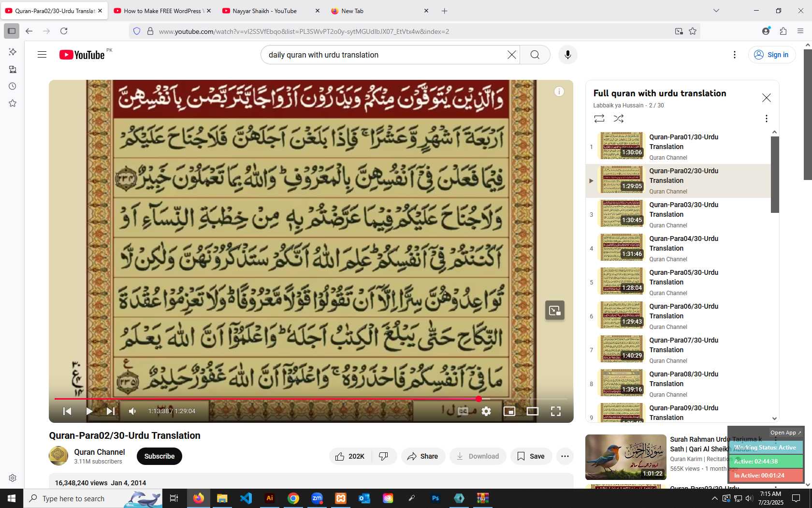
Task: Skip to next video in playlist
Action: (x=111, y=411)
